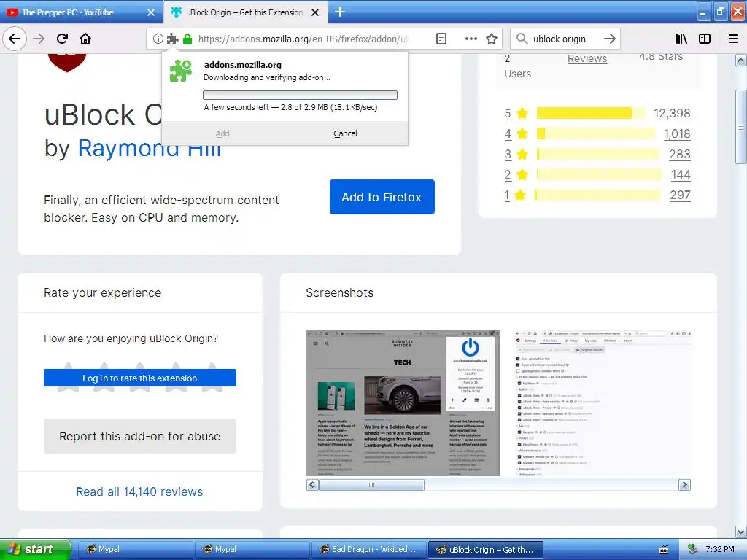Open a new tab with plus button
The width and height of the screenshot is (747, 560).
click(340, 12)
